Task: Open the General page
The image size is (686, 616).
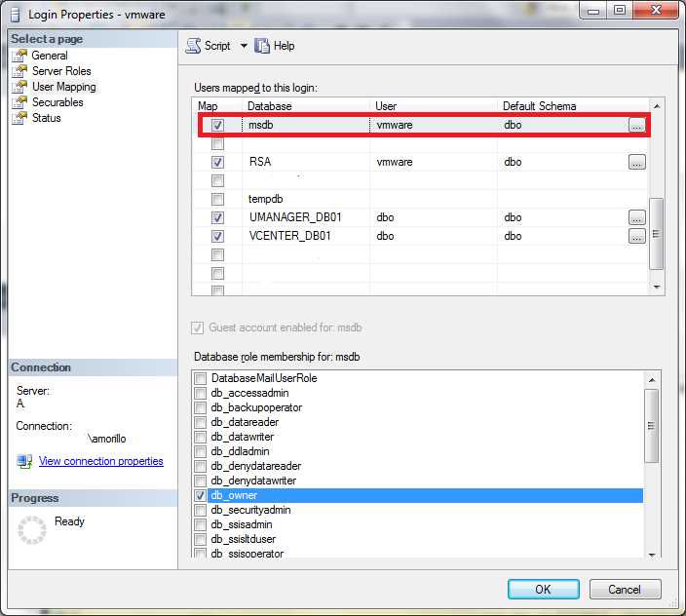Action: 50,56
